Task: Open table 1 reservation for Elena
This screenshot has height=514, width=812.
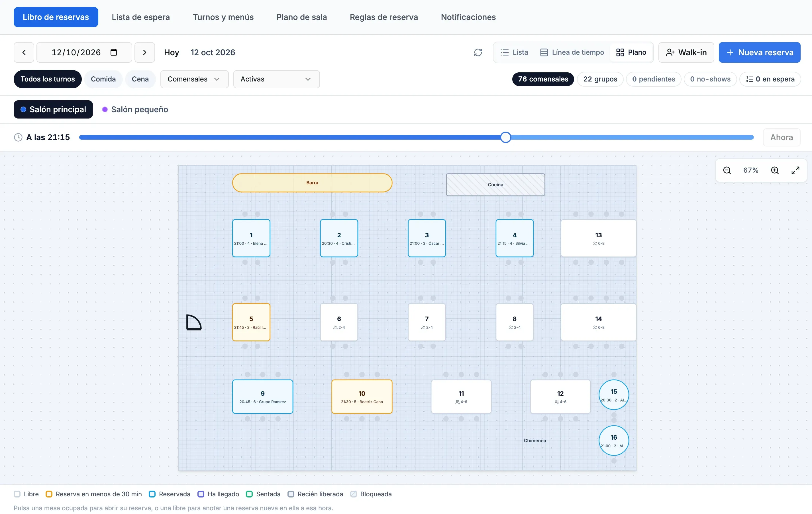Action: click(x=251, y=238)
